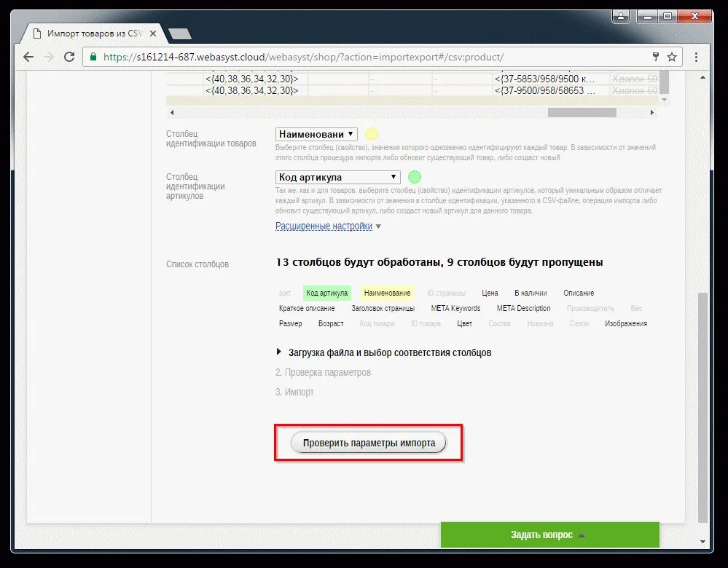Image resolution: width=728 pixels, height=568 pixels.
Task: Click the Задать вопрос green button
Action: [549, 535]
